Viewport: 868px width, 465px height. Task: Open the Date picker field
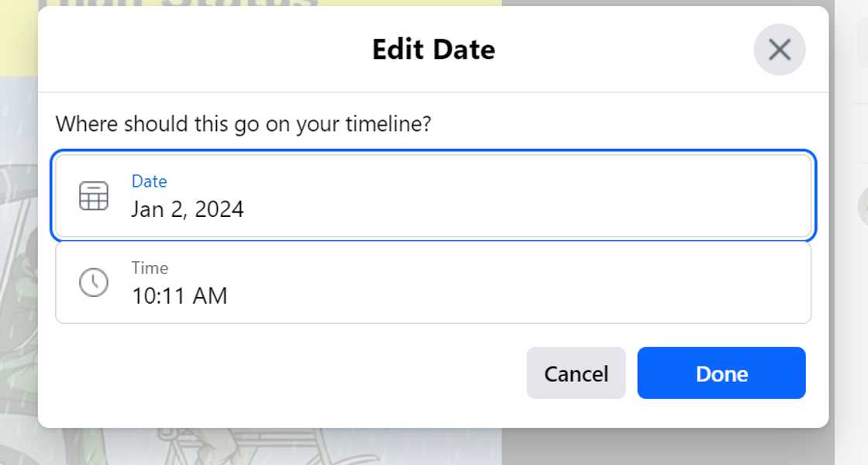pyautogui.click(x=433, y=195)
